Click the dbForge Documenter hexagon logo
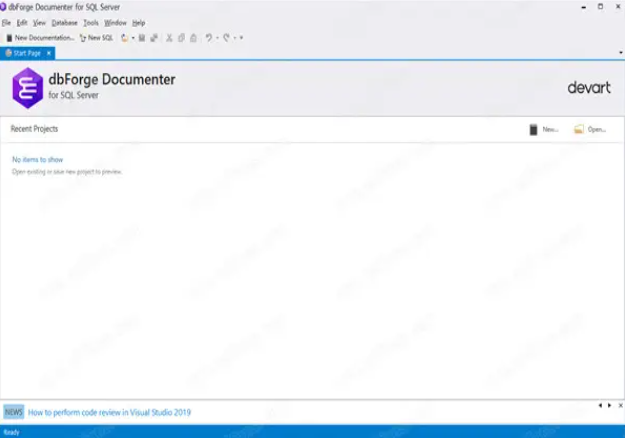Image resolution: width=625 pixels, height=438 pixels. click(x=28, y=88)
